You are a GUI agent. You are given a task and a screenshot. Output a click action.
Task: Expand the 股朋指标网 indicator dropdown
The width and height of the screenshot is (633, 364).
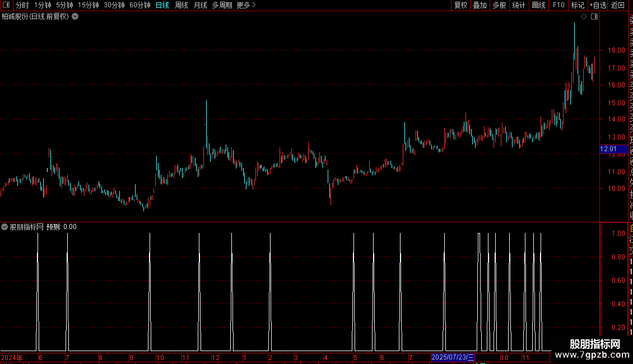[4, 227]
